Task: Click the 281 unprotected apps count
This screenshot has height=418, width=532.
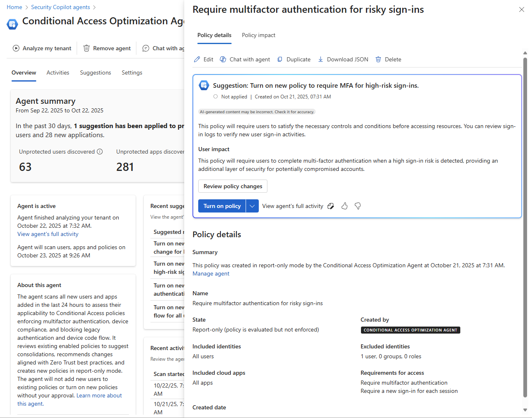Action: pyautogui.click(x=125, y=167)
